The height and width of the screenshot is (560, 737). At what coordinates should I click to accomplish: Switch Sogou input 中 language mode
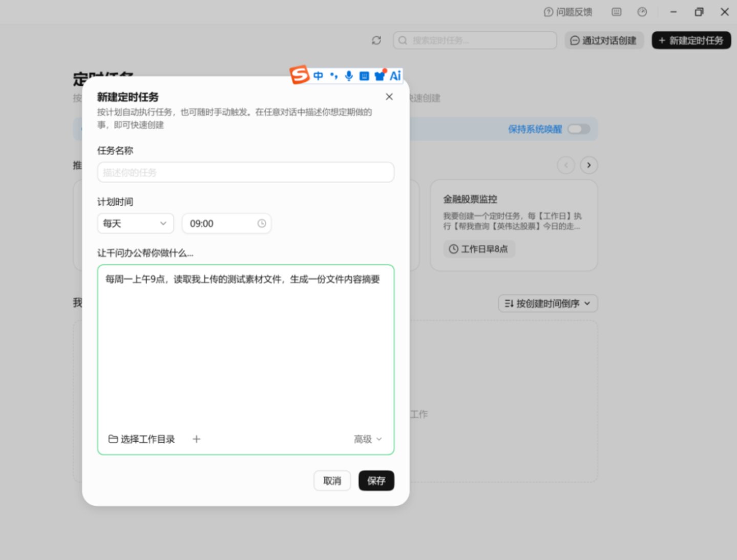[318, 76]
